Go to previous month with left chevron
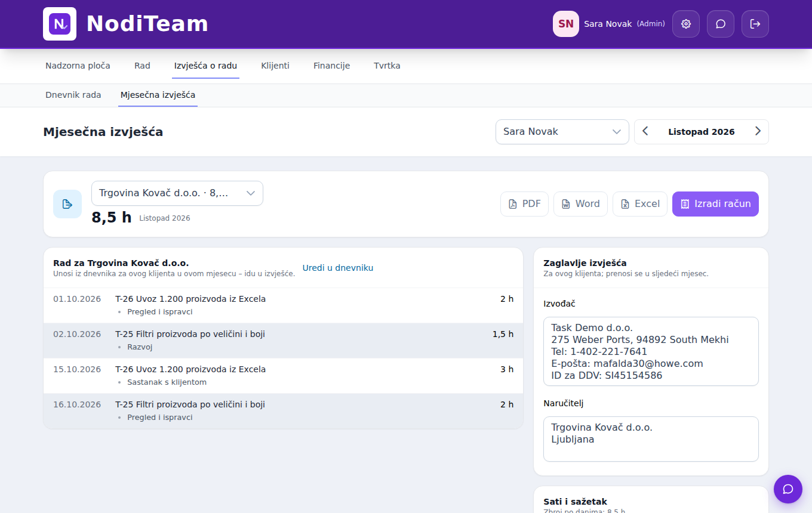This screenshot has height=513, width=812. point(645,132)
